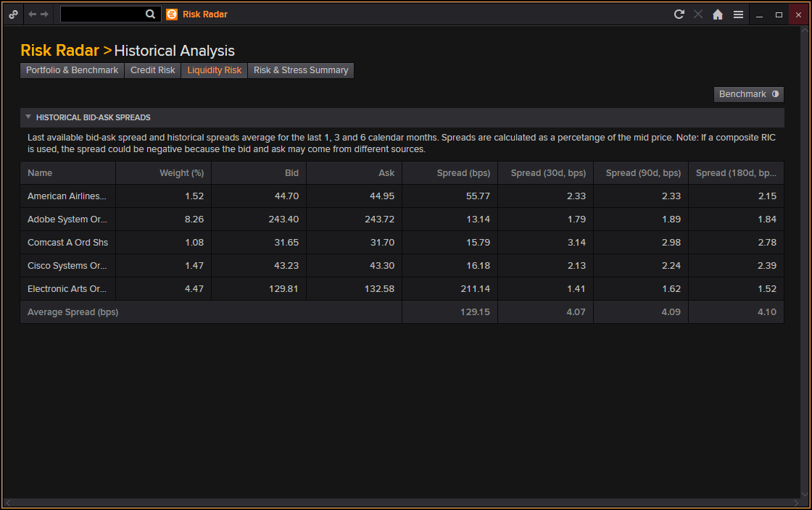Open the home icon
Screen dimensions: 812x510
[x=718, y=14]
